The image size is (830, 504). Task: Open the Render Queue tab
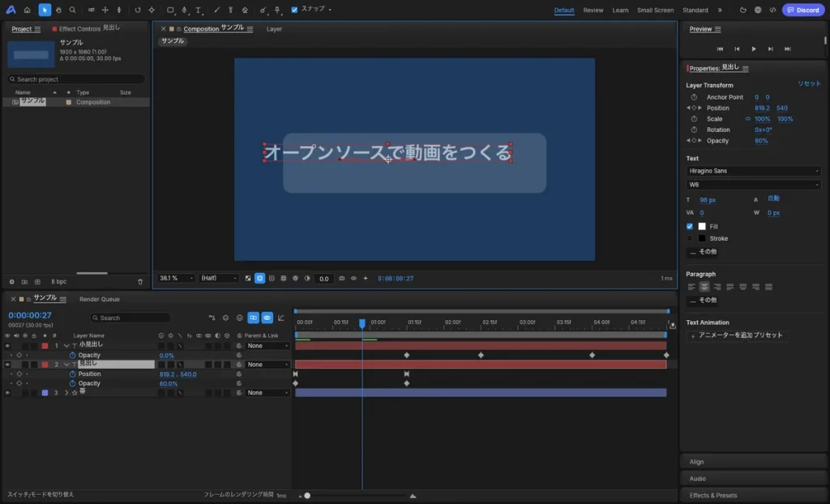(99, 299)
